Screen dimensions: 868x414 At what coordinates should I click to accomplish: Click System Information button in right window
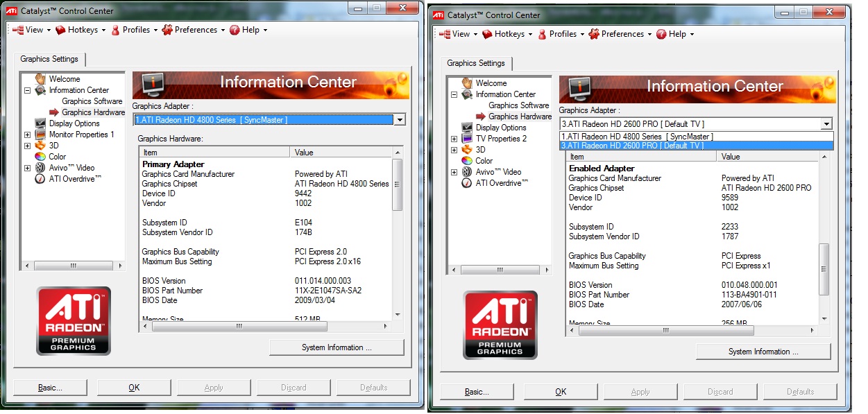coord(763,352)
